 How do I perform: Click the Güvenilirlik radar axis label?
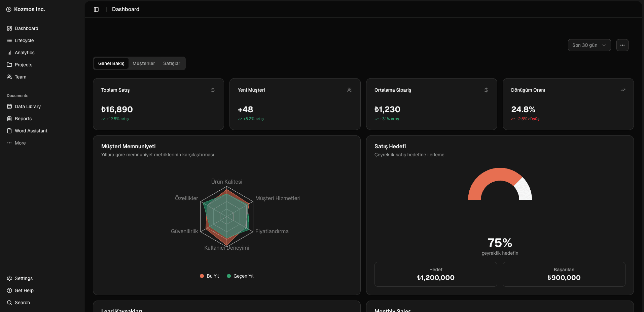click(184, 231)
